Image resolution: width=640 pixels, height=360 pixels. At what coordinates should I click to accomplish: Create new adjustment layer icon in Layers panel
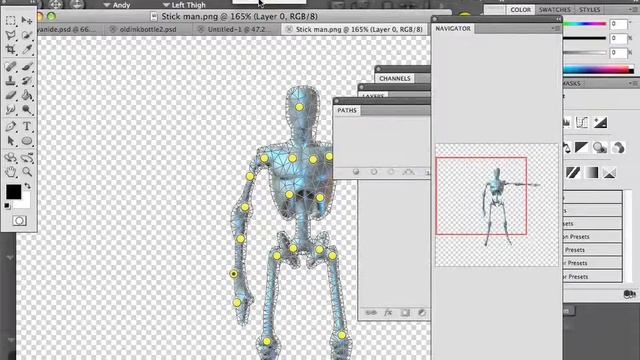point(422,313)
